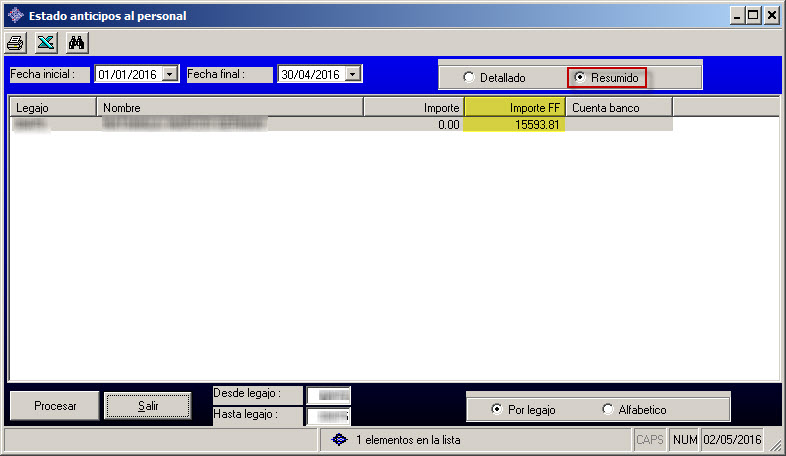Click the Importe FF column header
The width and height of the screenshot is (786, 456).
[x=515, y=107]
